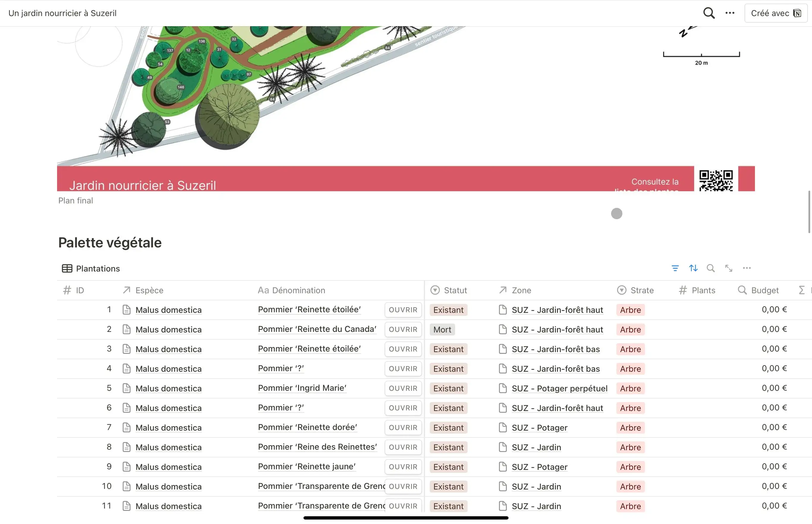Open the database sort arrows icon
This screenshot has width=812, height=524.
693,268
